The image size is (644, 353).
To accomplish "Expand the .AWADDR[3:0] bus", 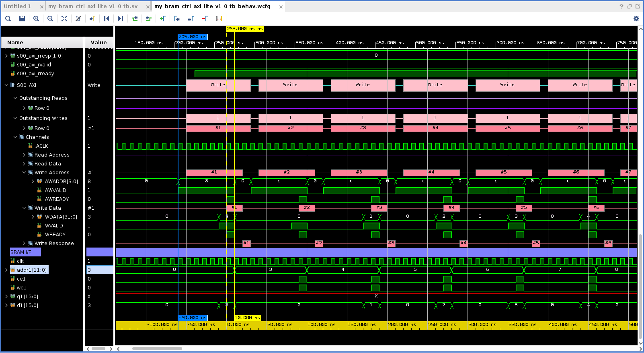I will coord(33,182).
